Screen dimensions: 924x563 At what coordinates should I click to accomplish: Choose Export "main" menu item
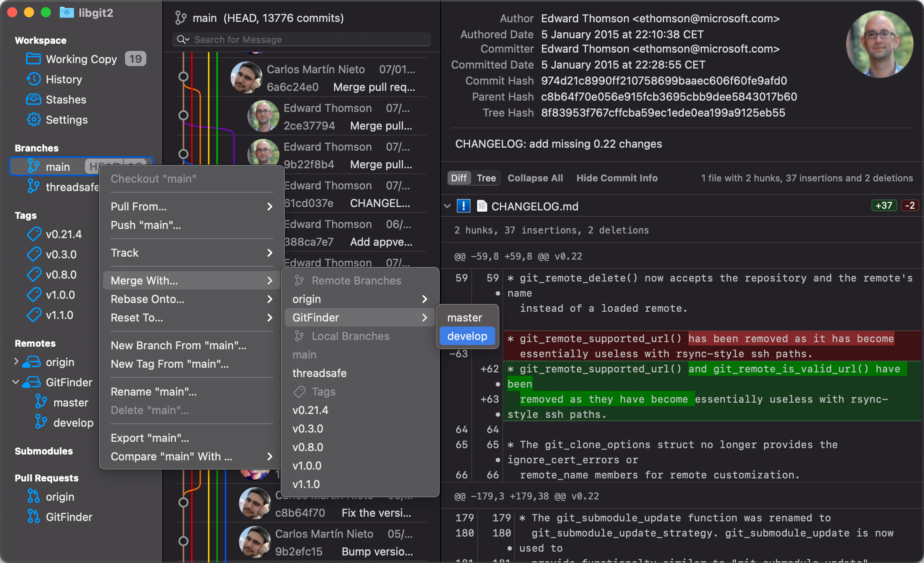(191, 438)
